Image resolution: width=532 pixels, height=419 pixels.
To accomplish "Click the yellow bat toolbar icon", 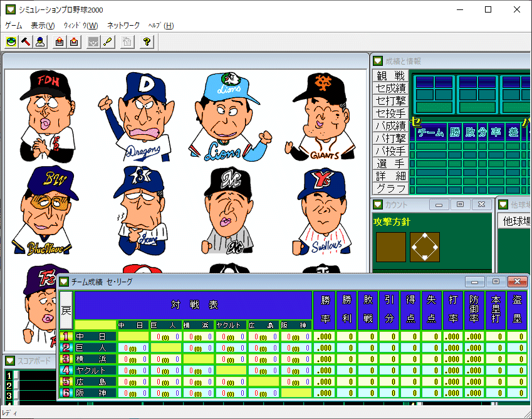I will pyautogui.click(x=108, y=42).
